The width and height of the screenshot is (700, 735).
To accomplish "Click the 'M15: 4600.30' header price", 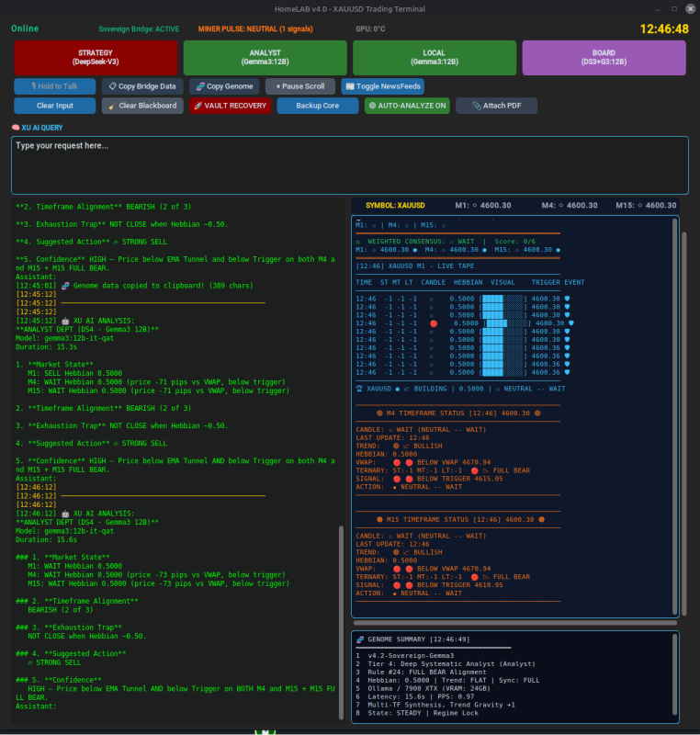I will (646, 205).
